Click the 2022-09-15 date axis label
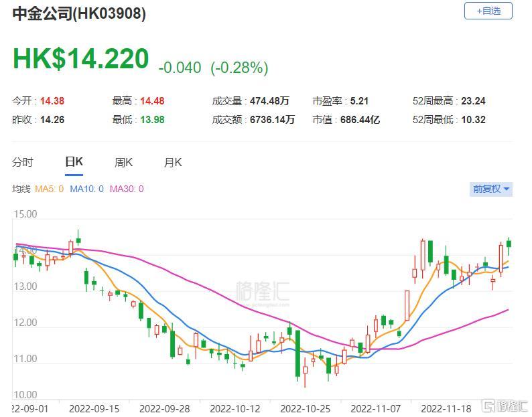Image resolution: width=532 pixels, height=417 pixels. 94,409
